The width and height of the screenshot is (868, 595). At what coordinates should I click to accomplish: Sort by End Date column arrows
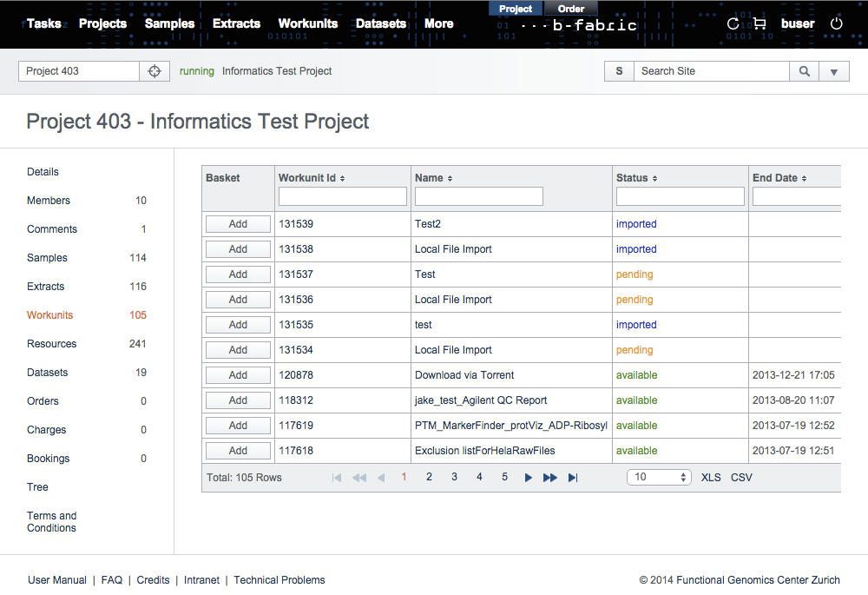click(805, 178)
